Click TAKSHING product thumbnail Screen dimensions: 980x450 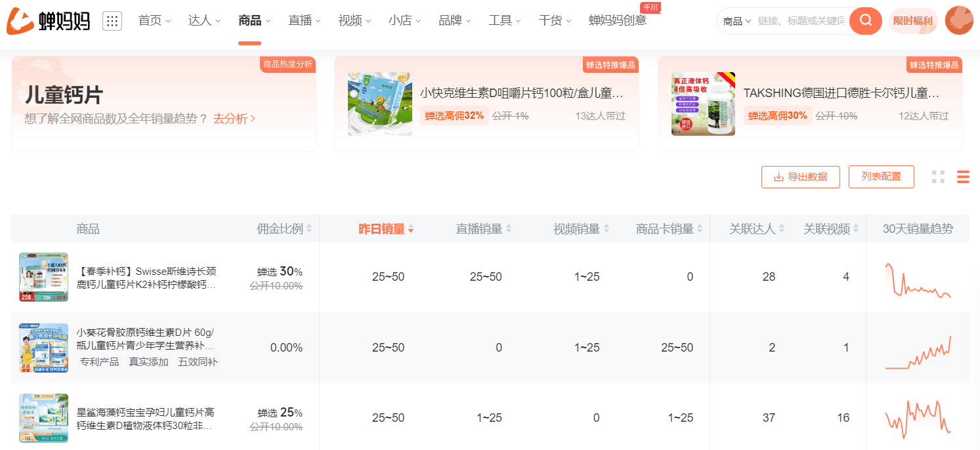click(703, 104)
